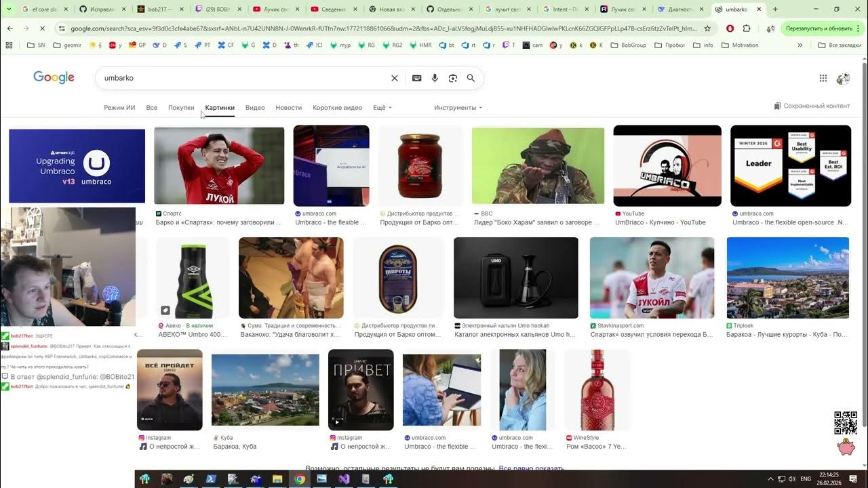Show more bookmarks with the chevron

pyautogui.click(x=800, y=45)
